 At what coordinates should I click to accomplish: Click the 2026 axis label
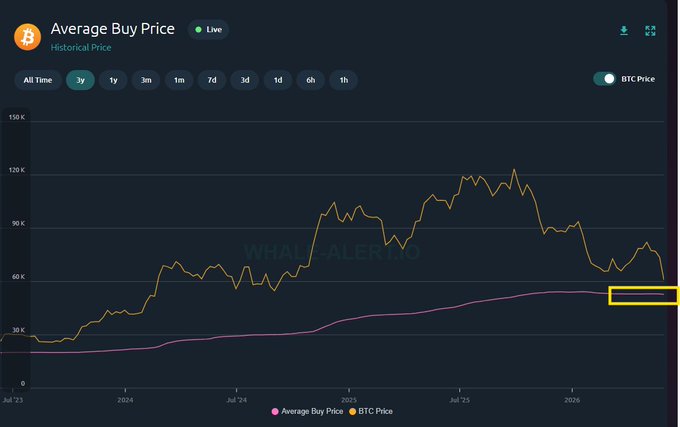(x=572, y=400)
